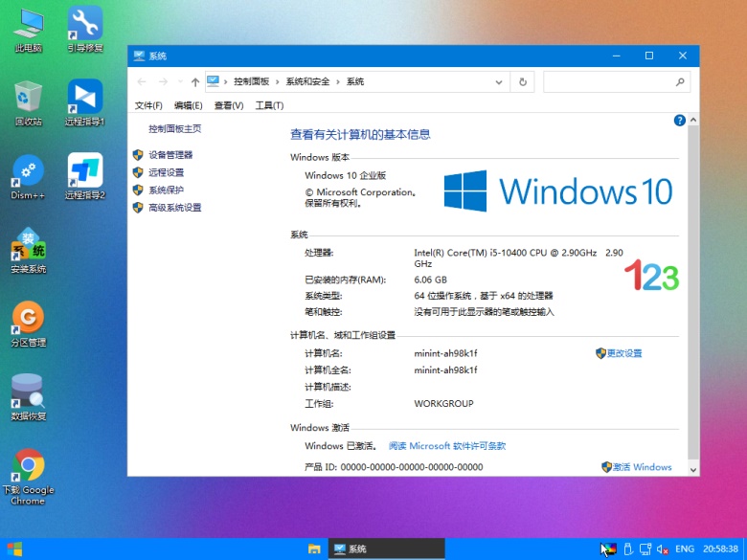Click 更改设置 to change computer name

click(623, 353)
